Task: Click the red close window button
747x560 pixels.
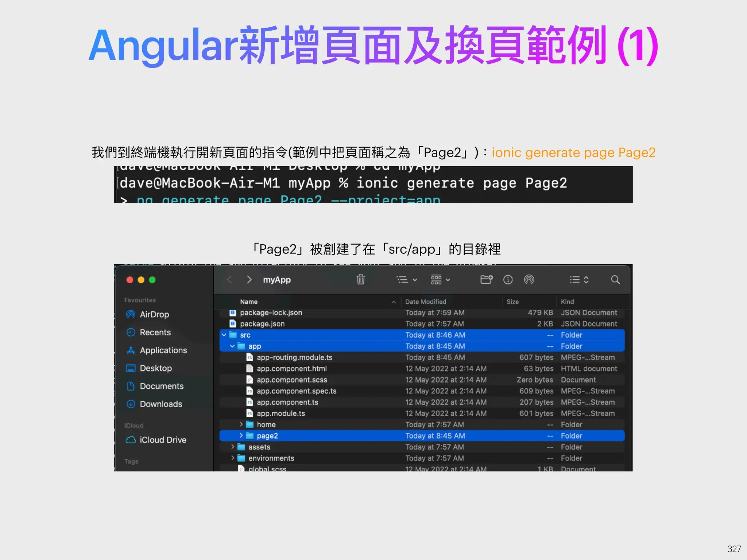Action: [x=129, y=280]
